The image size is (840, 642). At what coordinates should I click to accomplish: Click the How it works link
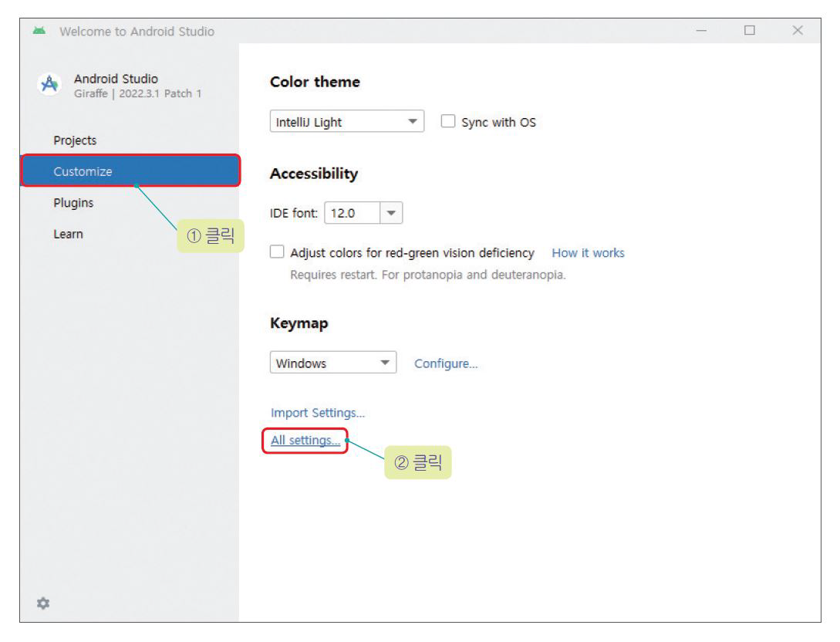pyautogui.click(x=589, y=253)
